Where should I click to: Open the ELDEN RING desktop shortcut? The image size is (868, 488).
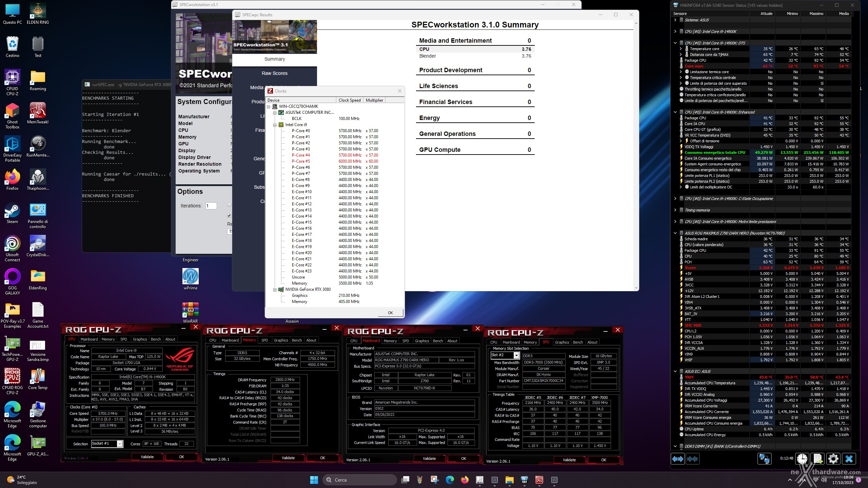(38, 14)
